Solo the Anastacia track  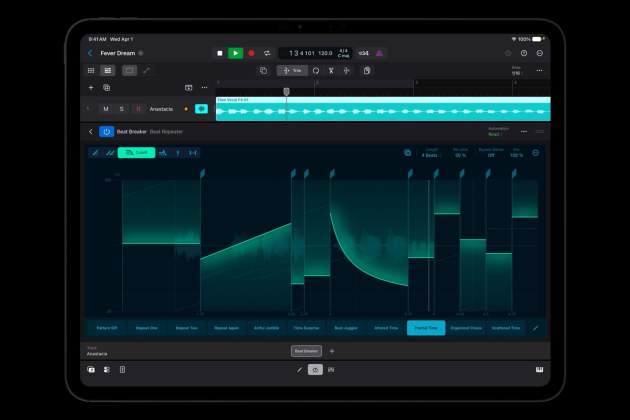122,109
